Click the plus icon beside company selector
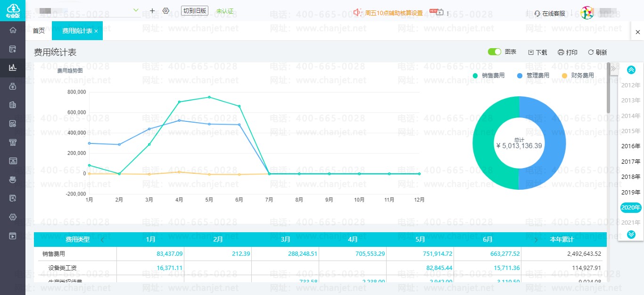The width and height of the screenshot is (644, 295). [152, 10]
